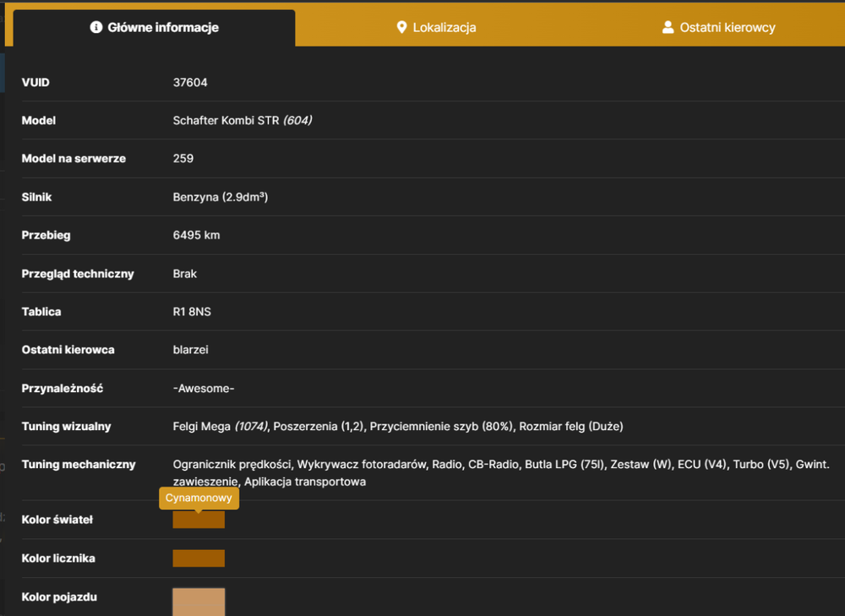The height and width of the screenshot is (616, 845).
Task: Click the Aplikacja transportowa entry
Action: click(x=305, y=482)
